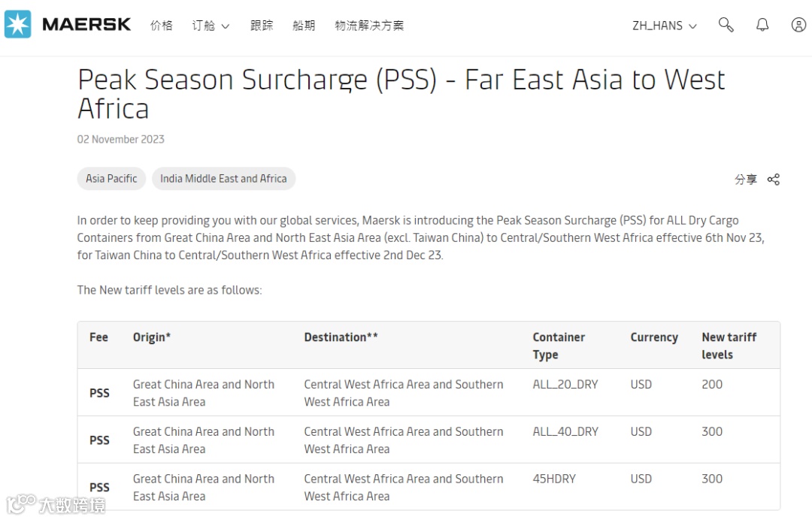This screenshot has width=812, height=520.
Task: Click the USD cell in ALL_40_DRY row
Action: tap(641, 431)
